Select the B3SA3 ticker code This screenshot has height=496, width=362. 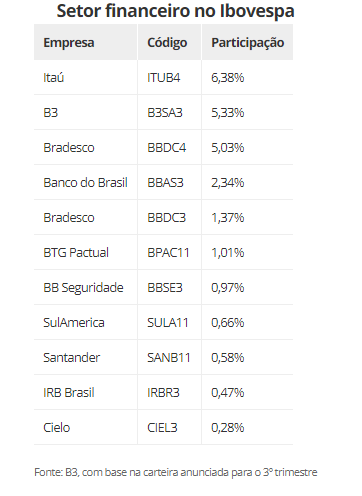165,113
